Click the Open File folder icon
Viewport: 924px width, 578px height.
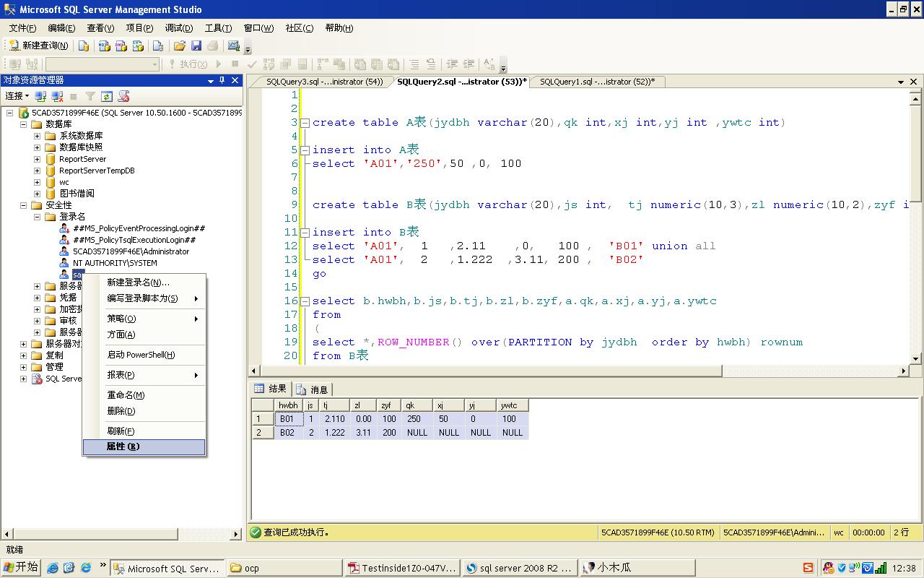(180, 46)
